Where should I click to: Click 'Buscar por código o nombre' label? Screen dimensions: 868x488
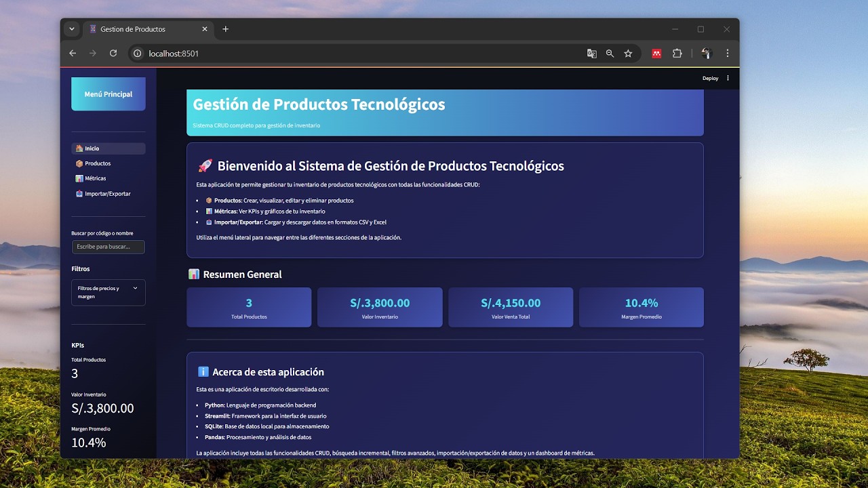click(102, 233)
